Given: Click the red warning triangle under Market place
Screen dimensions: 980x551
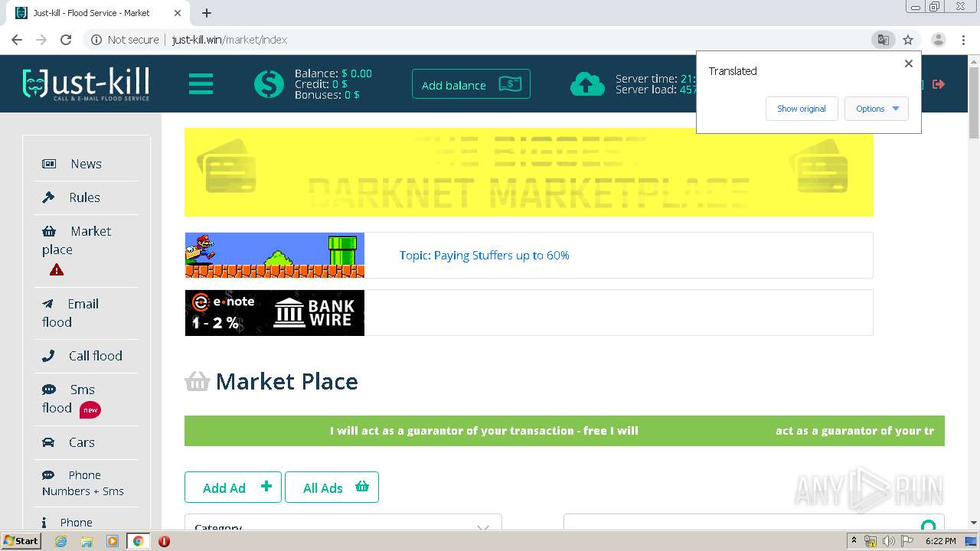Looking at the screenshot, I should 57,269.
